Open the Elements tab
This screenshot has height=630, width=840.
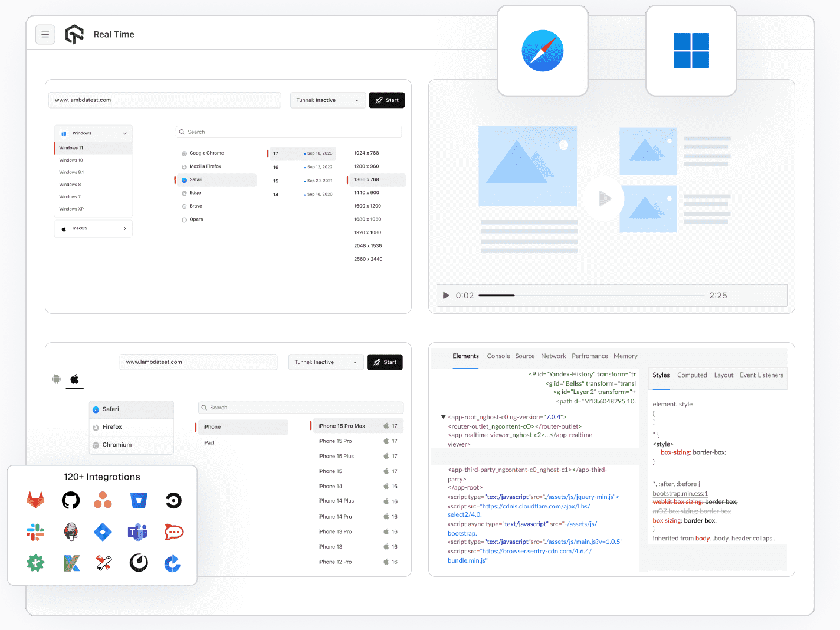[x=465, y=356]
